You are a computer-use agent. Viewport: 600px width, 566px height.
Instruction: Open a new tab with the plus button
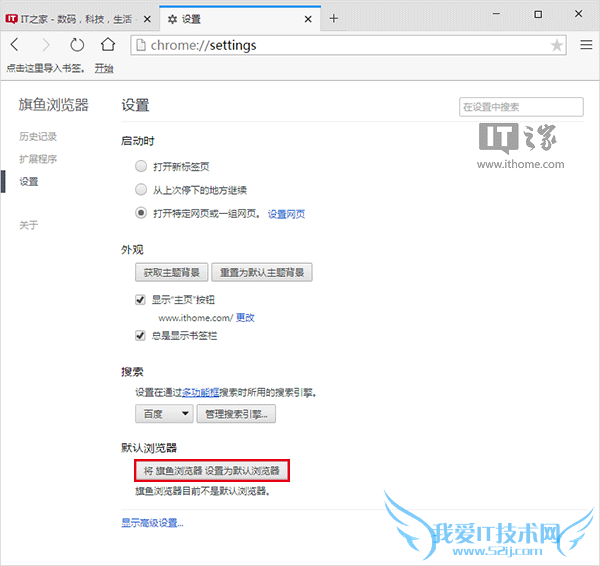pos(334,18)
